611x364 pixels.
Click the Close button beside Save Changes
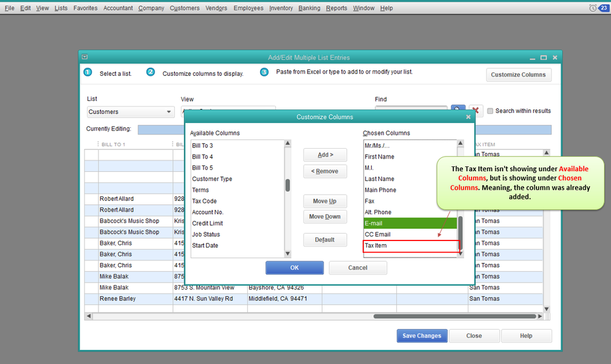tap(474, 335)
